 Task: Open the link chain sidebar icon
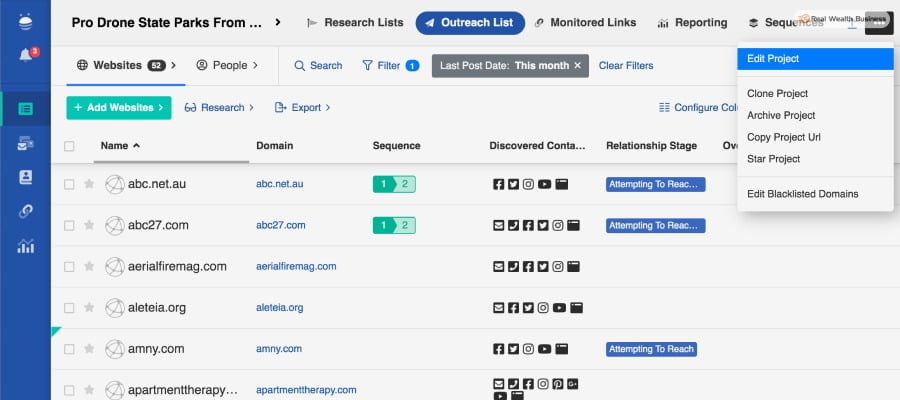coord(25,211)
